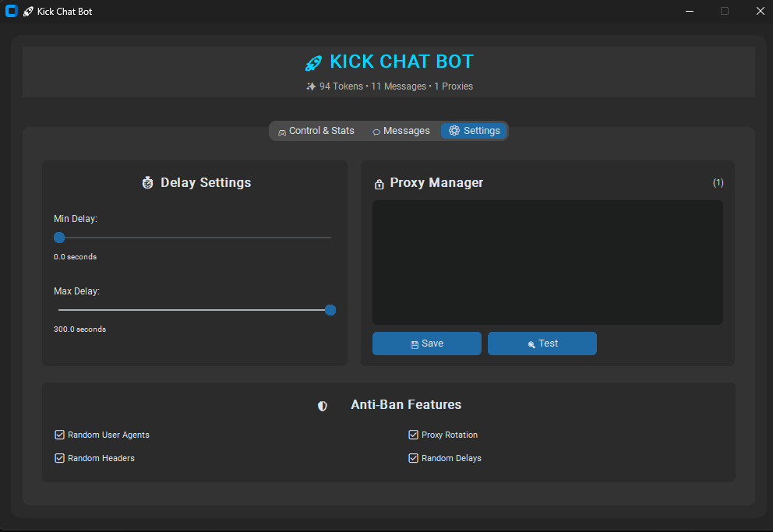Click the sparkle icon before 94 Tokens
773x532 pixels.
pos(311,86)
